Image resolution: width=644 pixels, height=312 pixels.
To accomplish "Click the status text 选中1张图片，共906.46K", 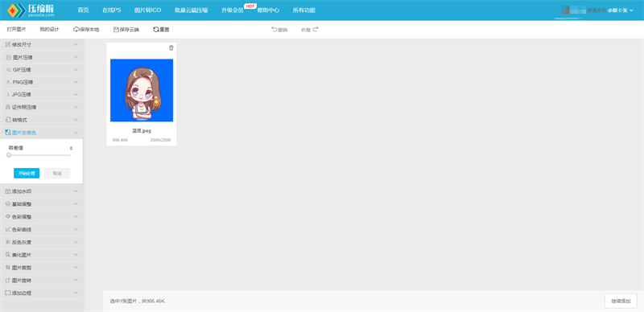I will pos(138,302).
